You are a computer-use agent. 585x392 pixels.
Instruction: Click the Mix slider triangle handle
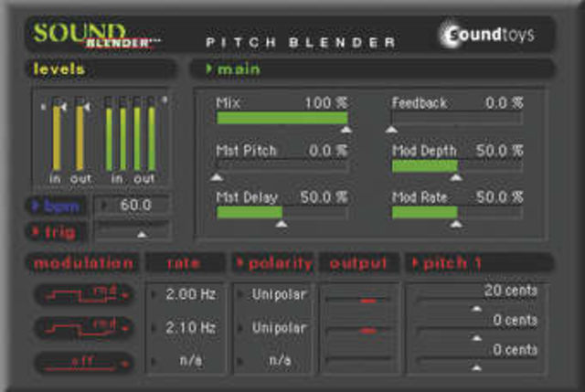pyautogui.click(x=346, y=130)
